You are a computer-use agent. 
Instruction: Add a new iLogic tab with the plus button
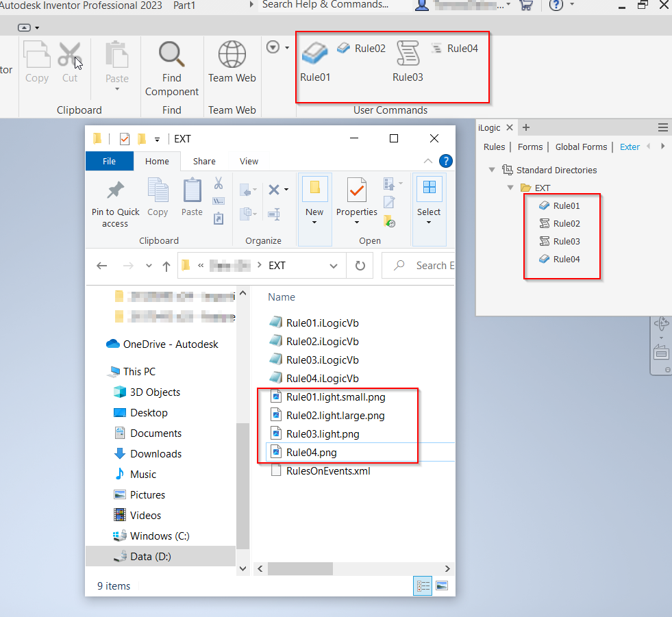525,127
